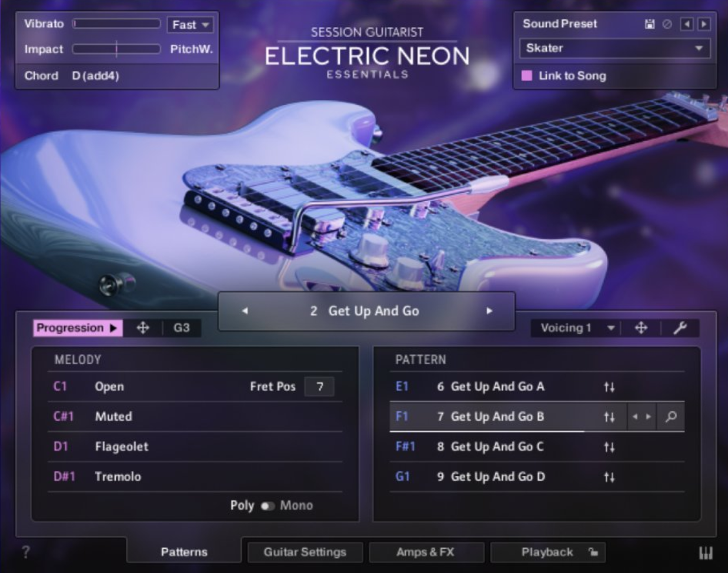Step to next pattern in F1 slot
This screenshot has width=728, height=573.
649,417
